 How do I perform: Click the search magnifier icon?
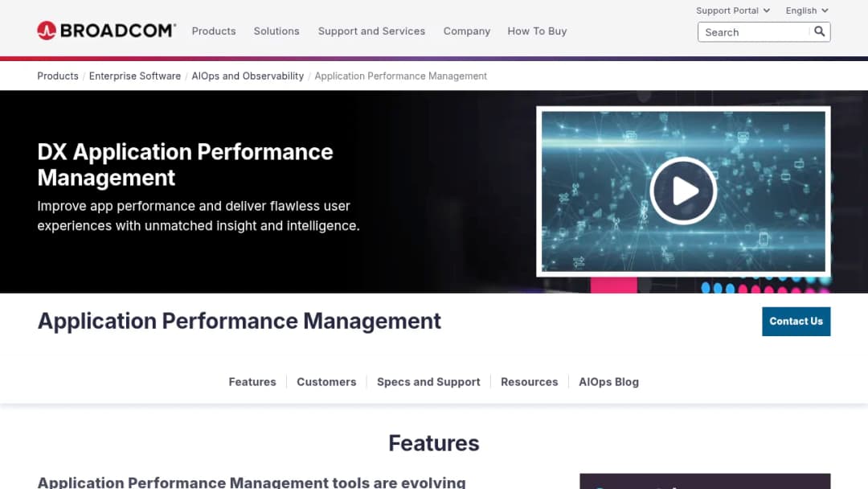pyautogui.click(x=819, y=31)
